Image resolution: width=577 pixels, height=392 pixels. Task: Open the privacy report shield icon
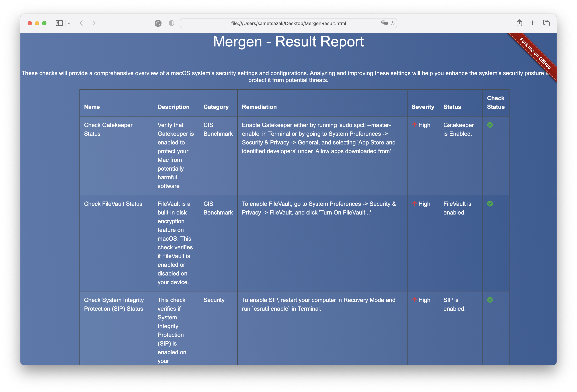[171, 23]
